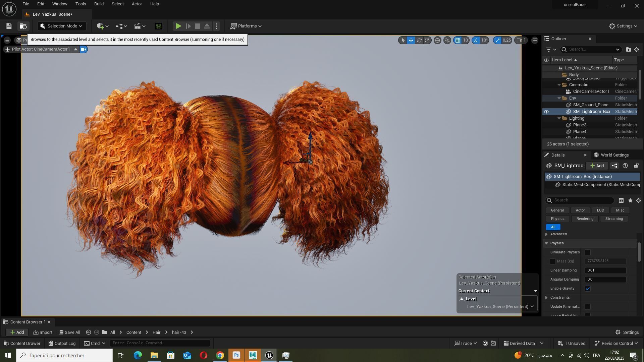Create new folder in Outliner
This screenshot has height=362, width=644.
pos(628,50)
